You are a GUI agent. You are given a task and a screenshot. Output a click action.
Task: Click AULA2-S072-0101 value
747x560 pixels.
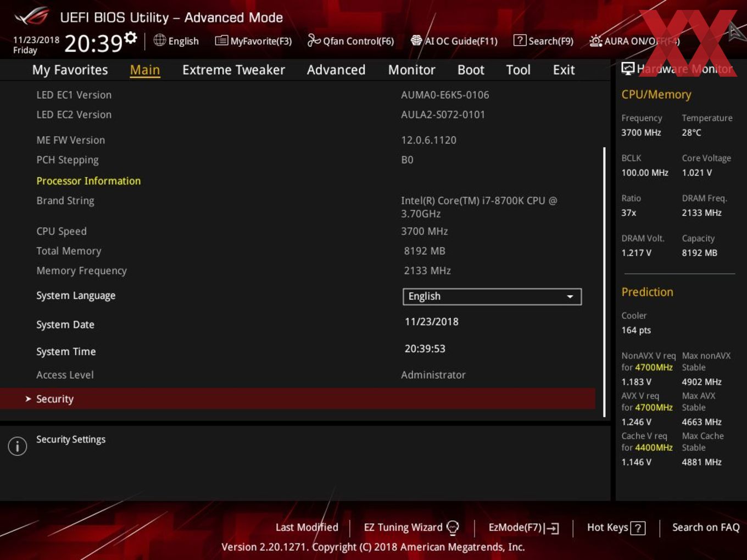[443, 115]
